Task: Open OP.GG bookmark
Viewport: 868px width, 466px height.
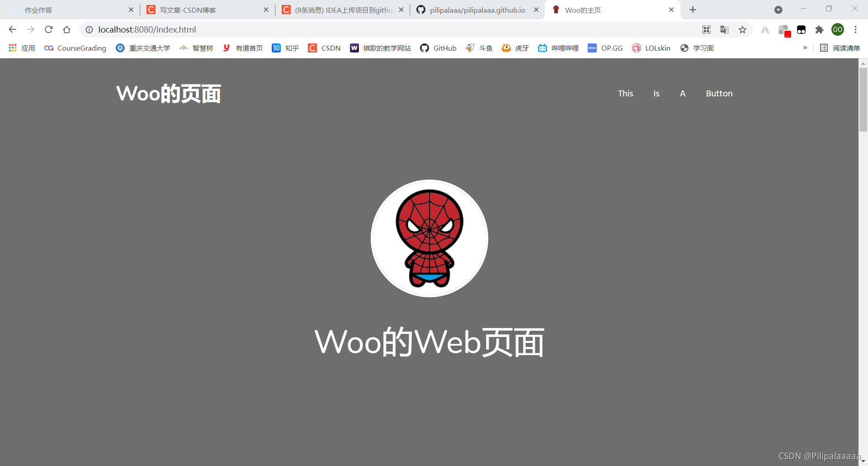Action: [x=605, y=48]
